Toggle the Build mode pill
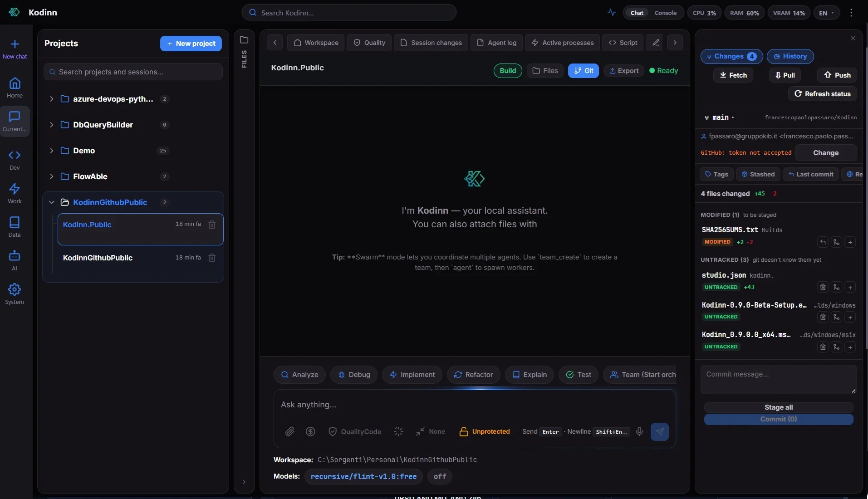Screen dimensions: 868x499 508,71
